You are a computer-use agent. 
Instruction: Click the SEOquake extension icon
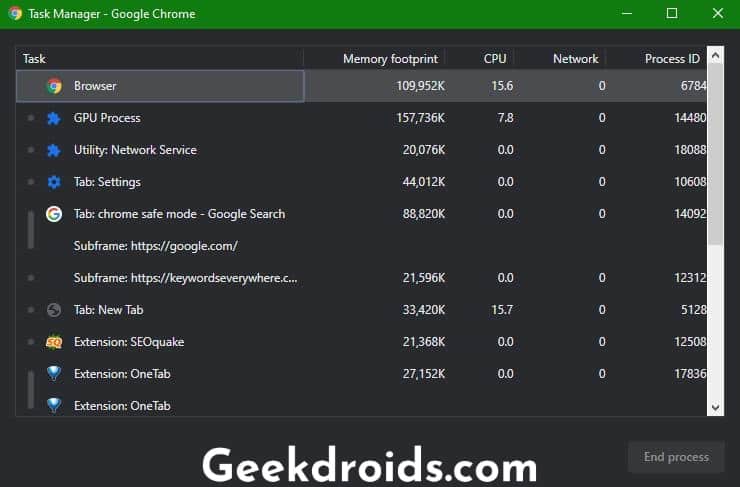(54, 342)
